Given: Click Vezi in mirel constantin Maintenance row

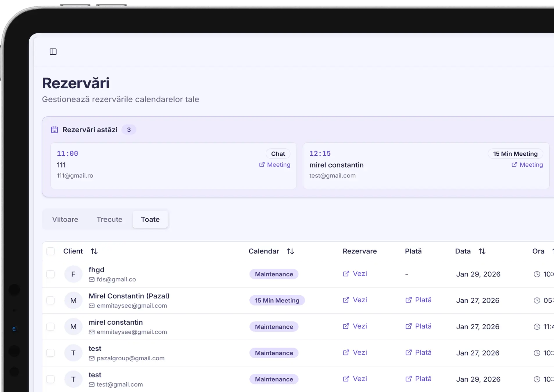Looking at the screenshot, I should click(x=355, y=326).
